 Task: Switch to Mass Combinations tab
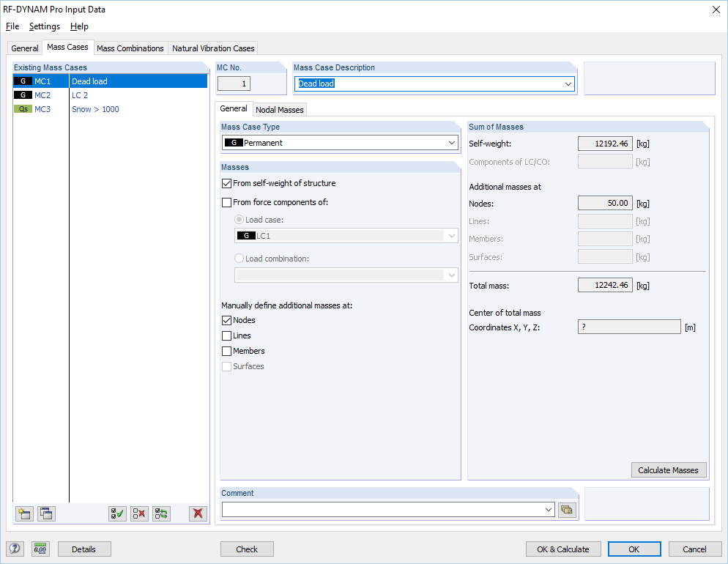tap(130, 48)
